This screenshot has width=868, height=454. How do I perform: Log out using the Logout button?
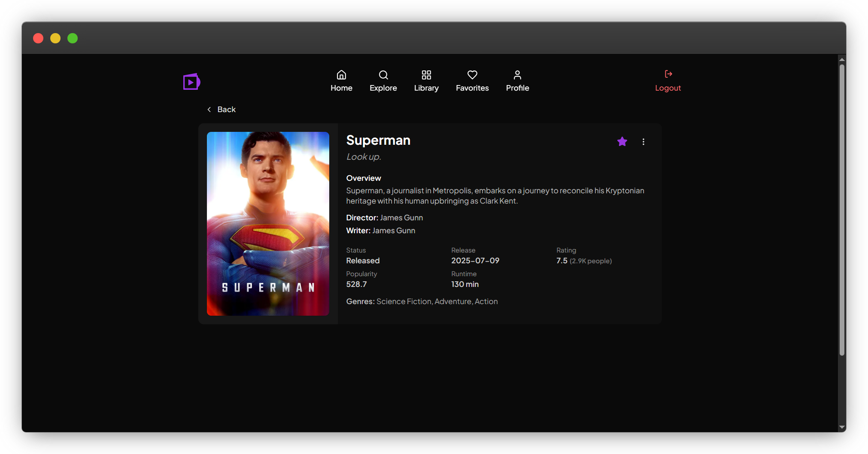coord(668,81)
